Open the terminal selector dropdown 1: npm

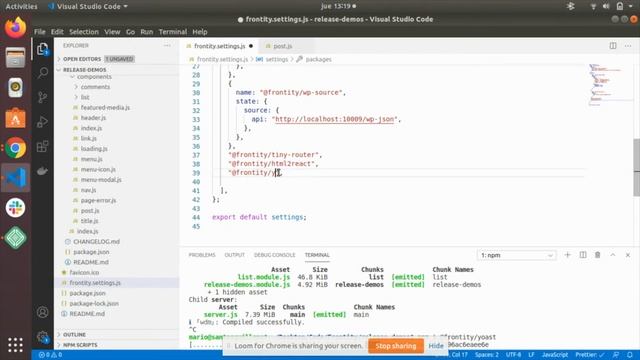516,255
